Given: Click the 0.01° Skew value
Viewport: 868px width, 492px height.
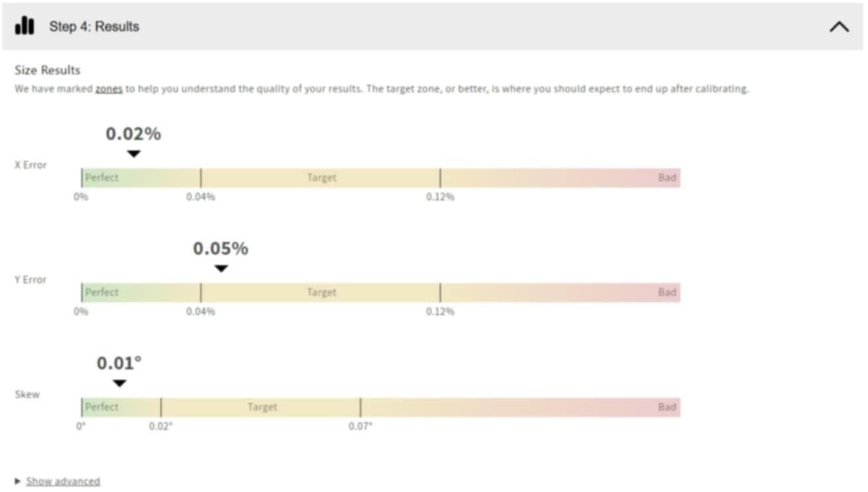Looking at the screenshot, I should click(119, 363).
